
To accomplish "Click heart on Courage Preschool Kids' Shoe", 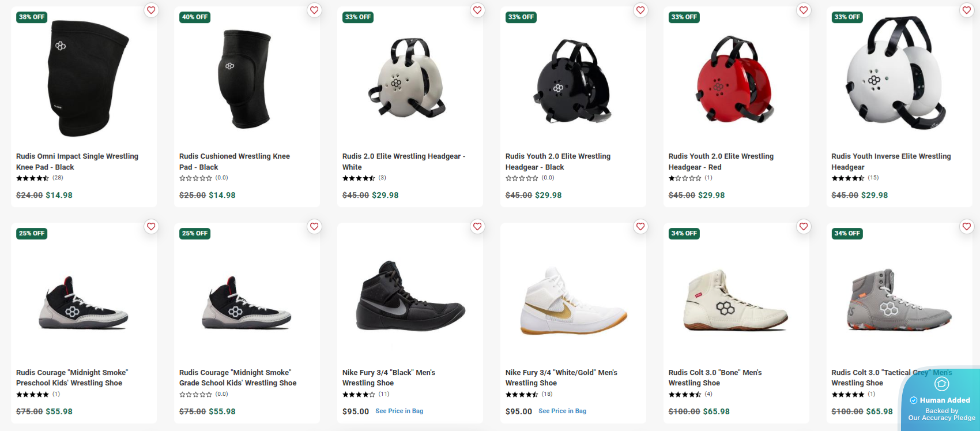I will pyautogui.click(x=151, y=227).
